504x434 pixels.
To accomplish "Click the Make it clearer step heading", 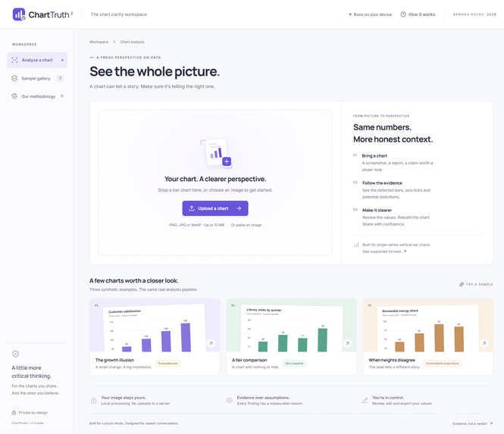I will coord(377,210).
